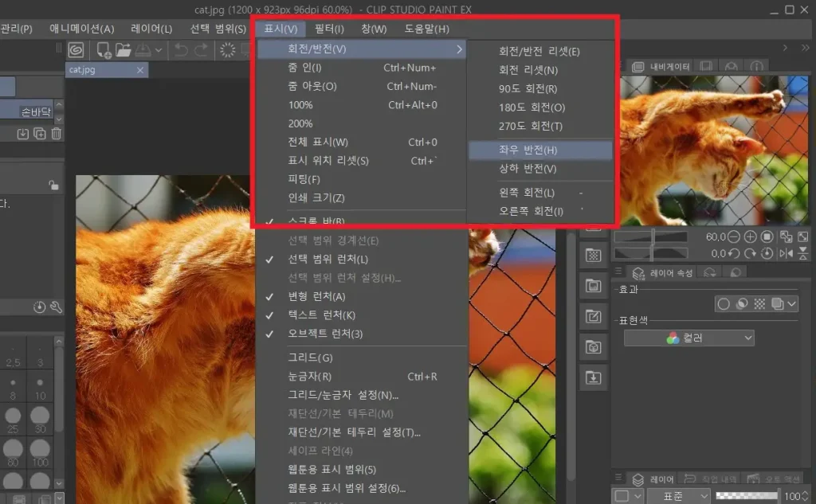Create a new canvas with New icon
The width and height of the screenshot is (816, 504).
(104, 49)
